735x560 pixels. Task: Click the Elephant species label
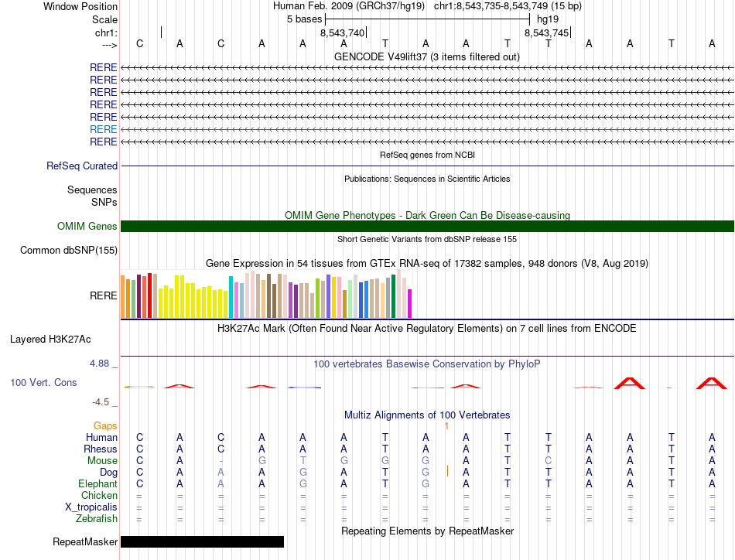pos(98,483)
